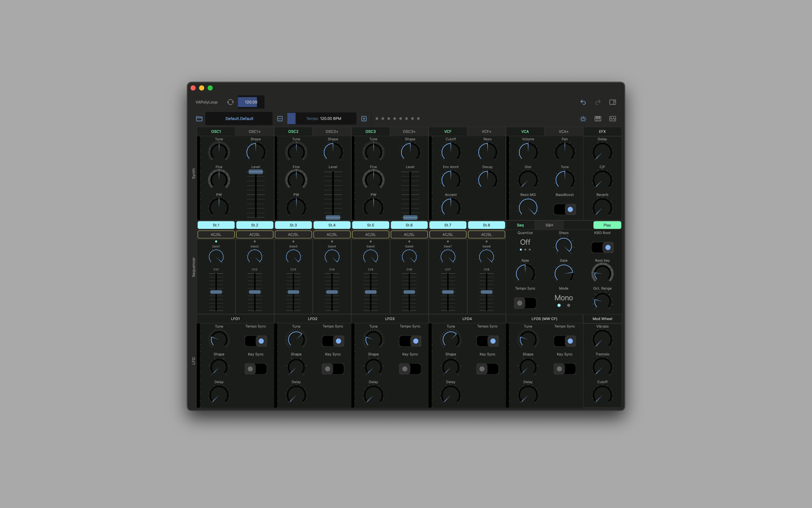Click the Play button
Viewport: 812px width, 508px height.
point(607,225)
